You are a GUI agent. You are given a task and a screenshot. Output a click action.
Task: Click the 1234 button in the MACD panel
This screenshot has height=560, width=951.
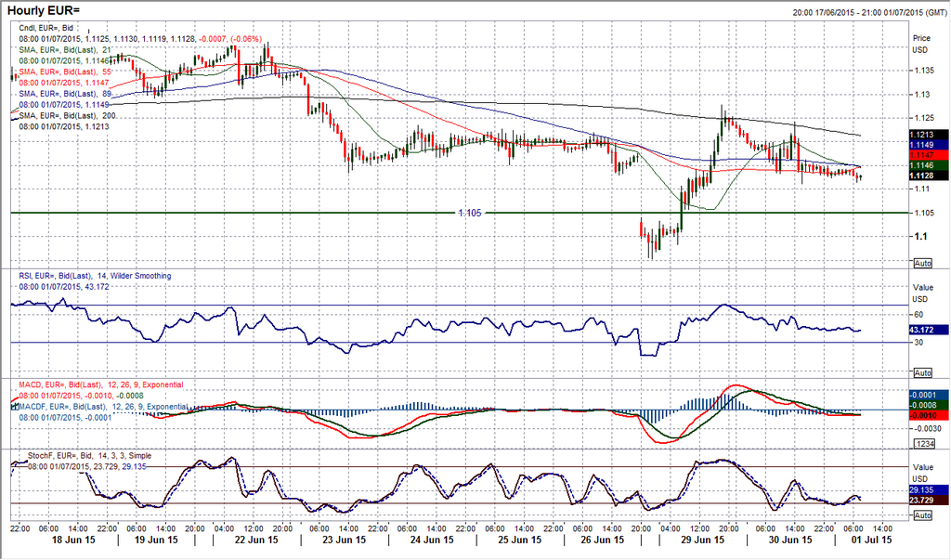922,444
